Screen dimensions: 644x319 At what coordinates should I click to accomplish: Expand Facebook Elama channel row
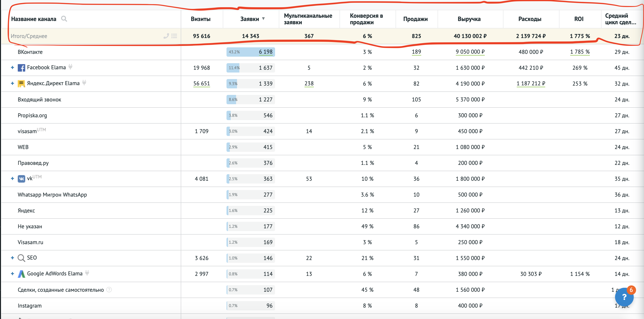(x=12, y=68)
